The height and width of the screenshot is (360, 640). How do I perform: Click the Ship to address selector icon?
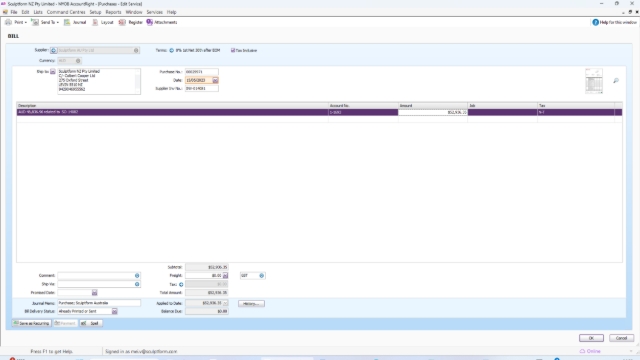53,72
